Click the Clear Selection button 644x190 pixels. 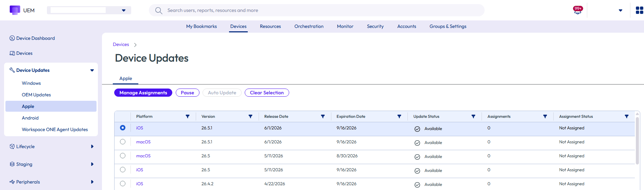(267, 93)
